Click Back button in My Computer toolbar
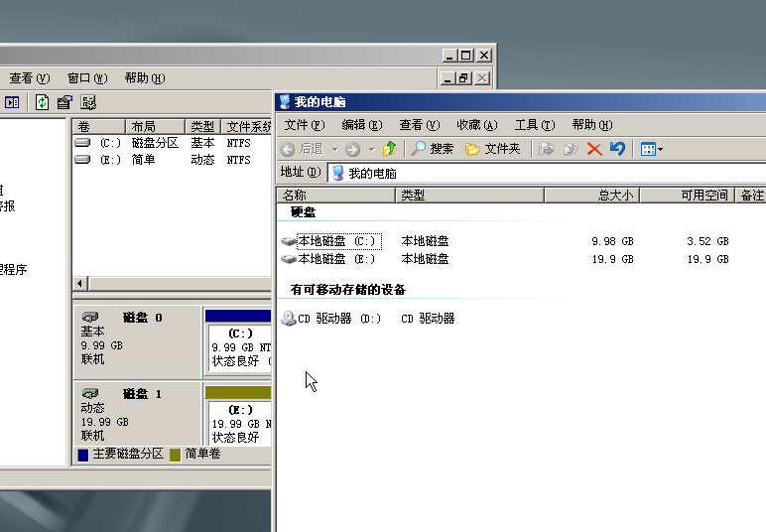The height and width of the screenshot is (532, 766). click(303, 149)
